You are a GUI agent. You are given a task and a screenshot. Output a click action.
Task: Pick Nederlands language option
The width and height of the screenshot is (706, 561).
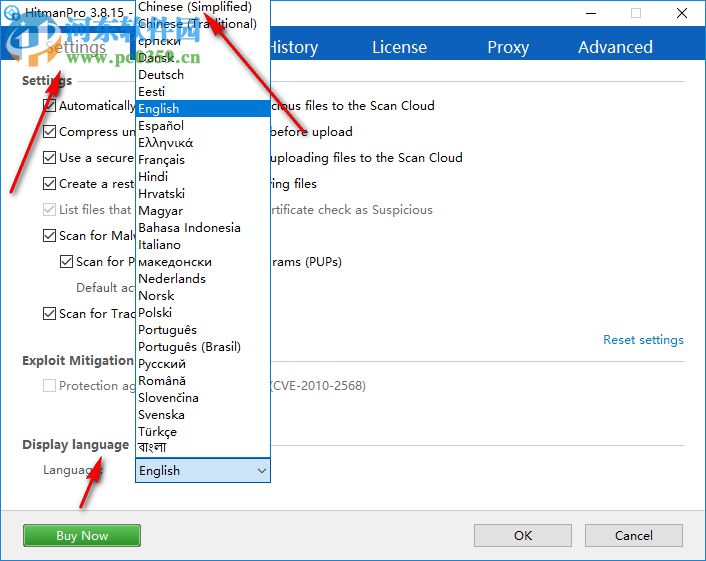tap(203, 279)
